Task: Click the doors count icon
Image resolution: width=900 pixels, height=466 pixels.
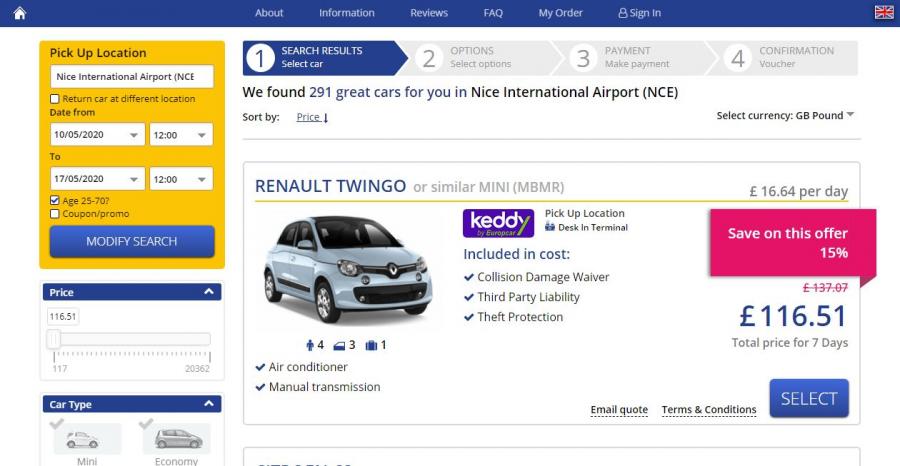Action: [x=339, y=345]
